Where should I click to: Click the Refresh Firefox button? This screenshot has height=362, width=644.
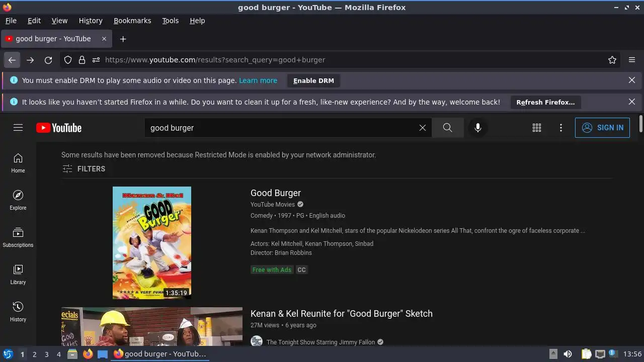(545, 102)
